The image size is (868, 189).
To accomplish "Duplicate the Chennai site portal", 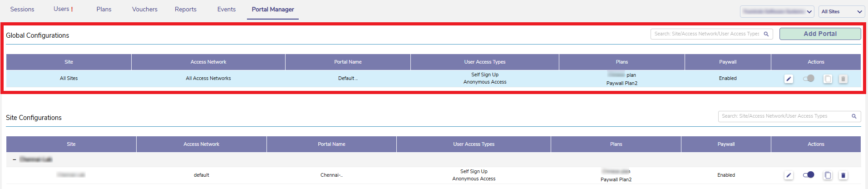I will point(828,175).
